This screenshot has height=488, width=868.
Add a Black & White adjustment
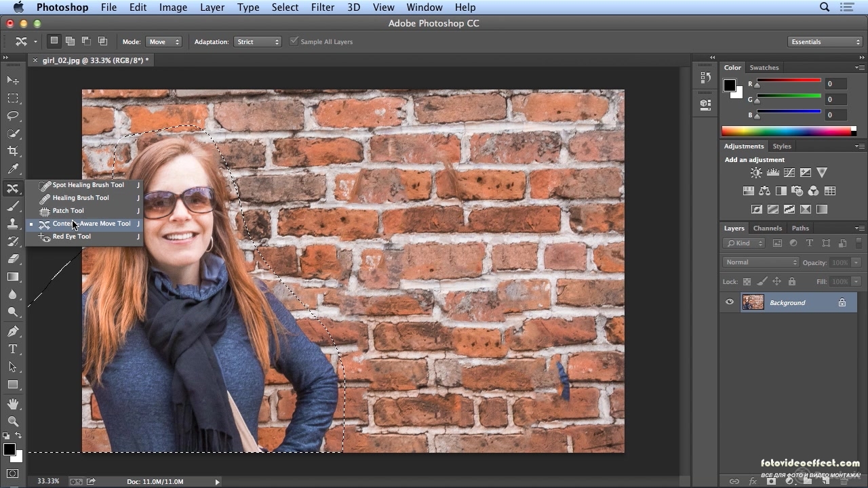(781, 191)
